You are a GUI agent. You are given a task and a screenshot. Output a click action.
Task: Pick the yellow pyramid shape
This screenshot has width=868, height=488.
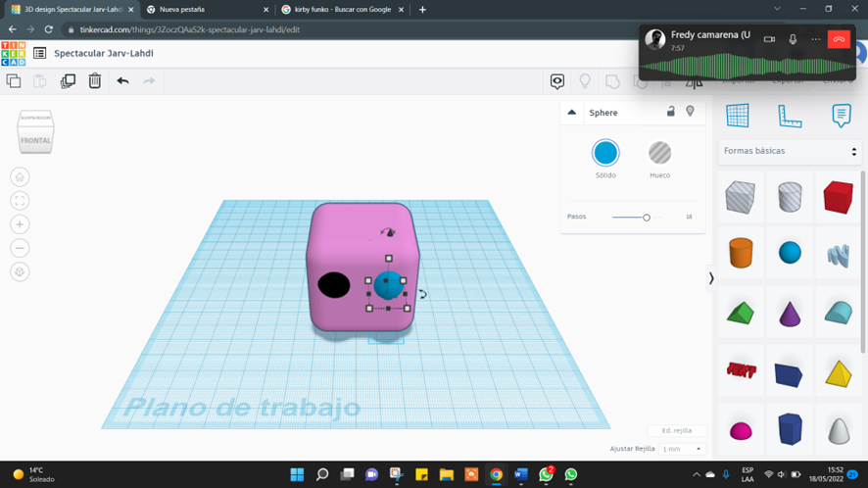click(x=838, y=373)
